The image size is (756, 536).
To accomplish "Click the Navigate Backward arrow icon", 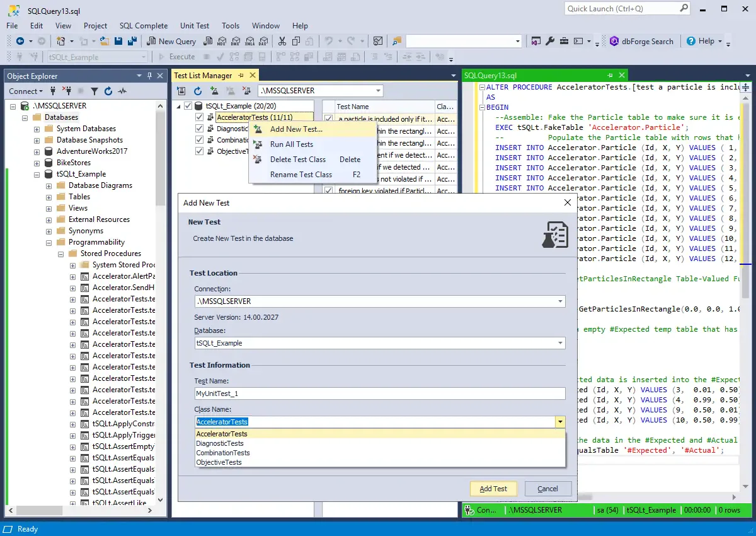I will coord(20,41).
